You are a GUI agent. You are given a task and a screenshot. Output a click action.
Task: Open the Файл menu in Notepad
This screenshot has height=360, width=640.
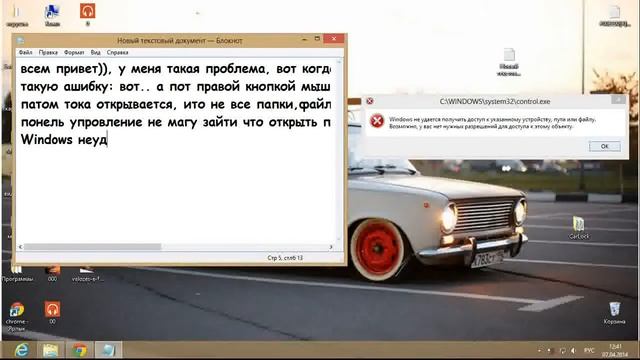(25, 53)
